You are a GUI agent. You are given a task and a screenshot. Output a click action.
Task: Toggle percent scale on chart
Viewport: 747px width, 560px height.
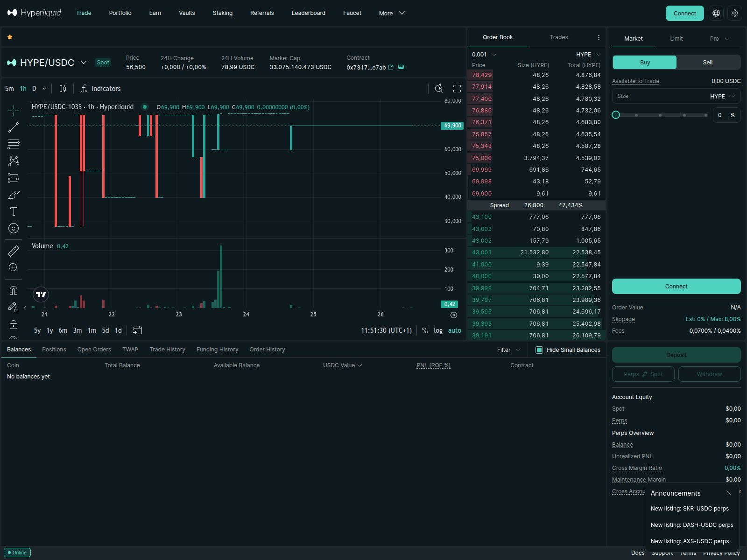point(425,330)
